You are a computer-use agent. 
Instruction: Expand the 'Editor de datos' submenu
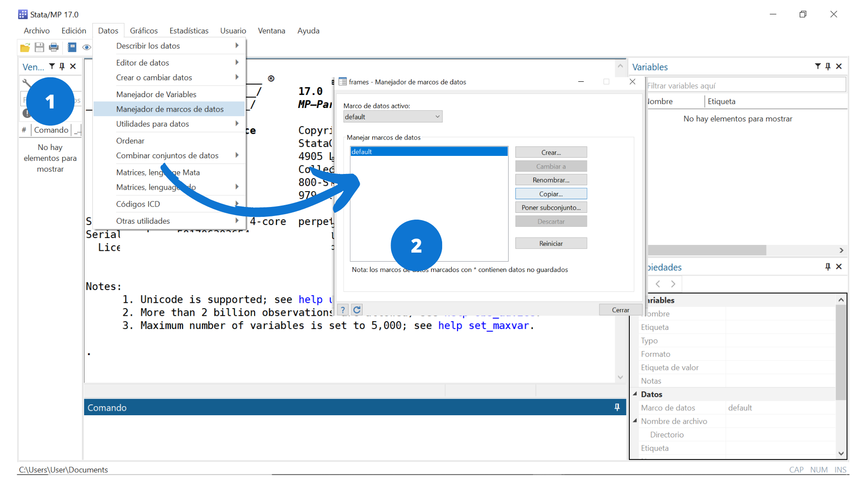click(237, 62)
